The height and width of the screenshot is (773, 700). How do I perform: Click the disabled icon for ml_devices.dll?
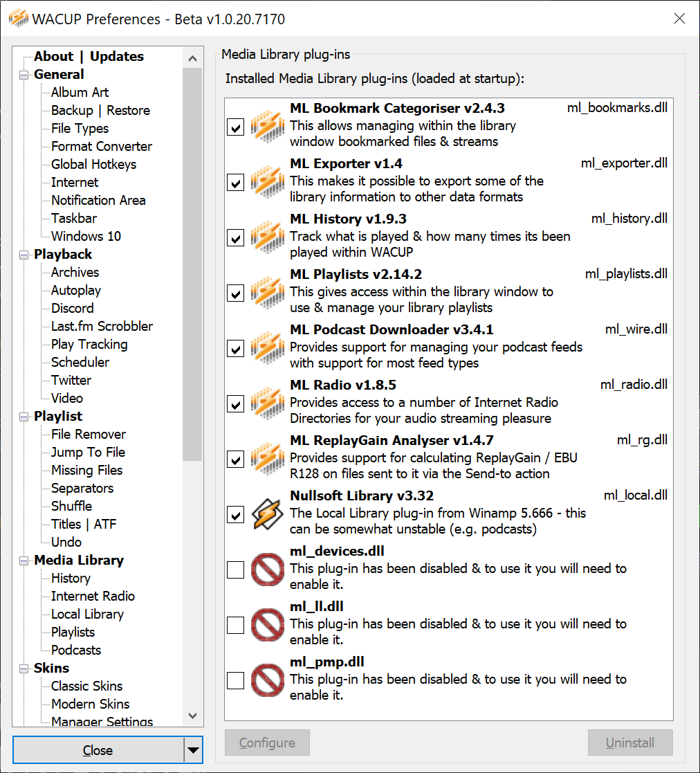[x=268, y=570]
